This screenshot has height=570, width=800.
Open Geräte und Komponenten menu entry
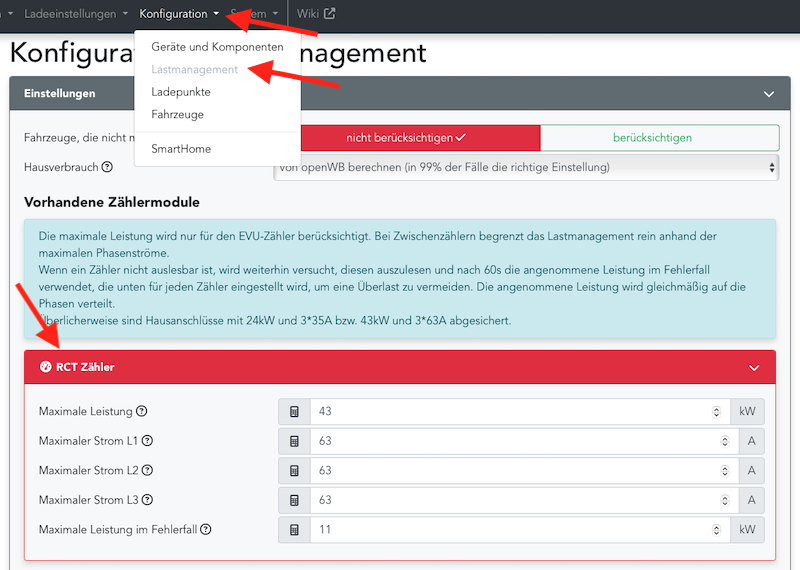217,47
